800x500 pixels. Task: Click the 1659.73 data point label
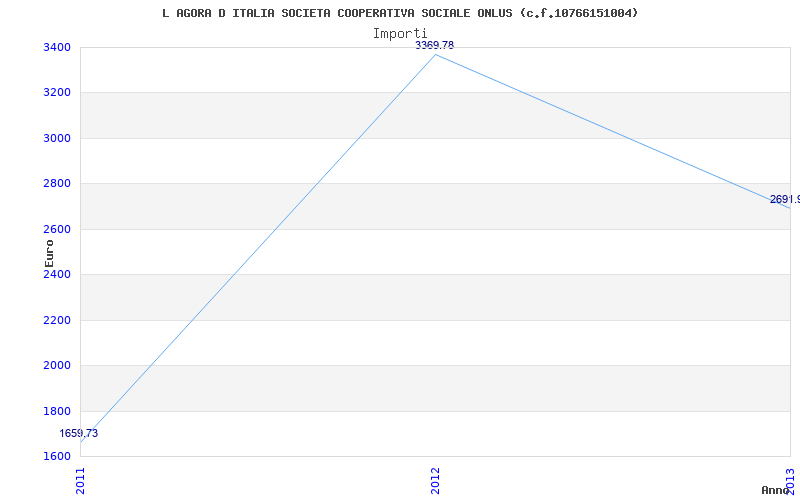coord(79,434)
